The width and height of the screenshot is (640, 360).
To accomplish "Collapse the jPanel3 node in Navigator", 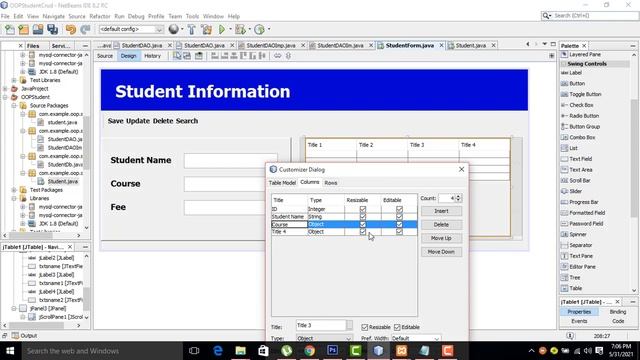I will click(x=14, y=308).
